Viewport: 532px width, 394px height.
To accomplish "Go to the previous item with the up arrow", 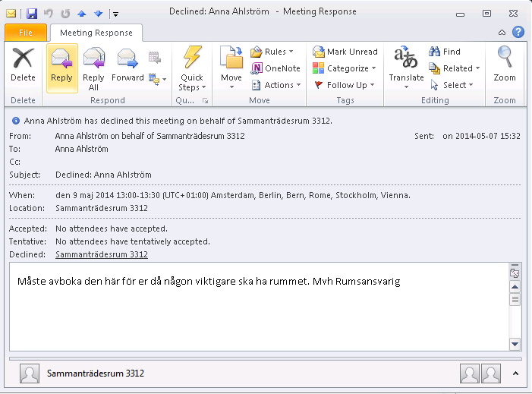I will click(82, 14).
